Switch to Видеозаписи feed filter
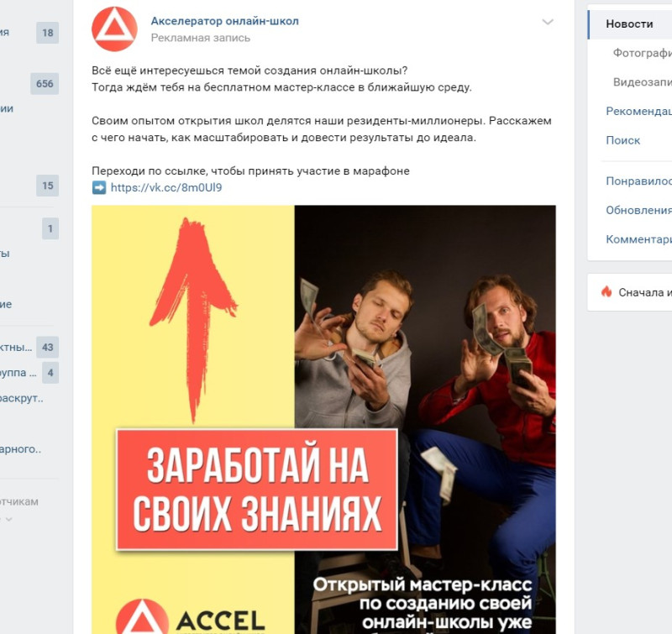The image size is (672, 634). tap(642, 81)
